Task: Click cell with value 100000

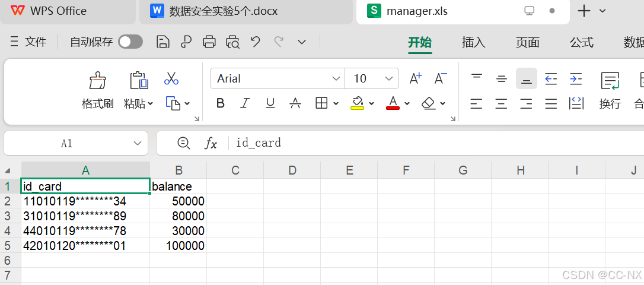Action: [x=178, y=246]
